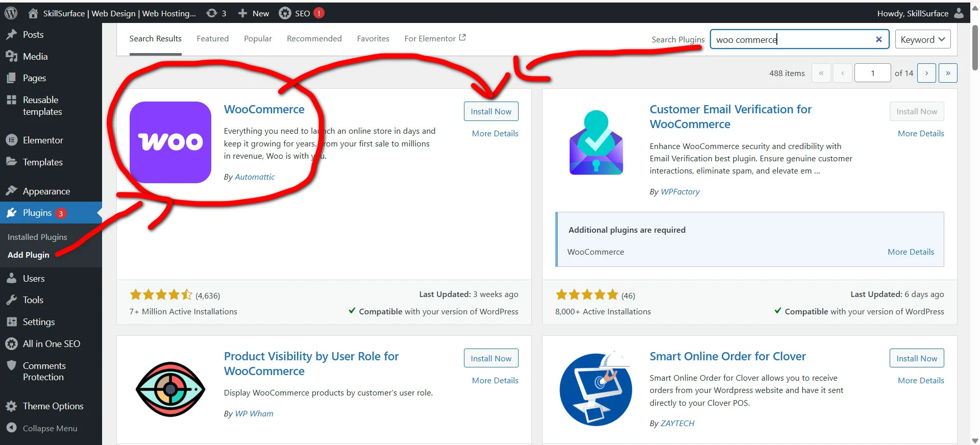
Task: View SEO alert red notification badge
Action: pos(319,13)
